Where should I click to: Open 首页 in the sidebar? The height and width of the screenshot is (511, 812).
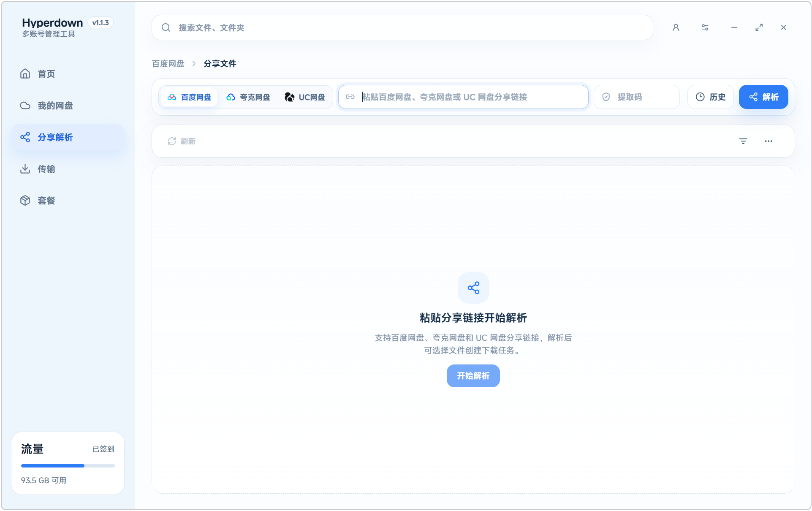(68, 74)
